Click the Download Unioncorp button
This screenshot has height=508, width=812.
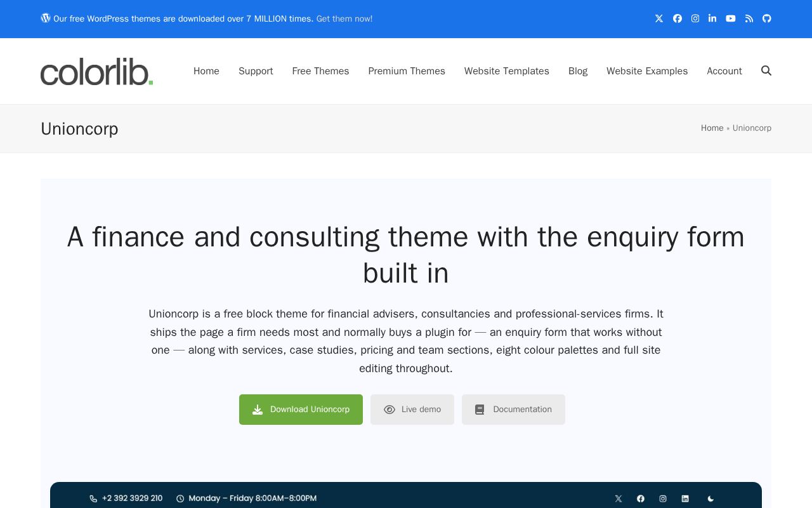(301, 410)
